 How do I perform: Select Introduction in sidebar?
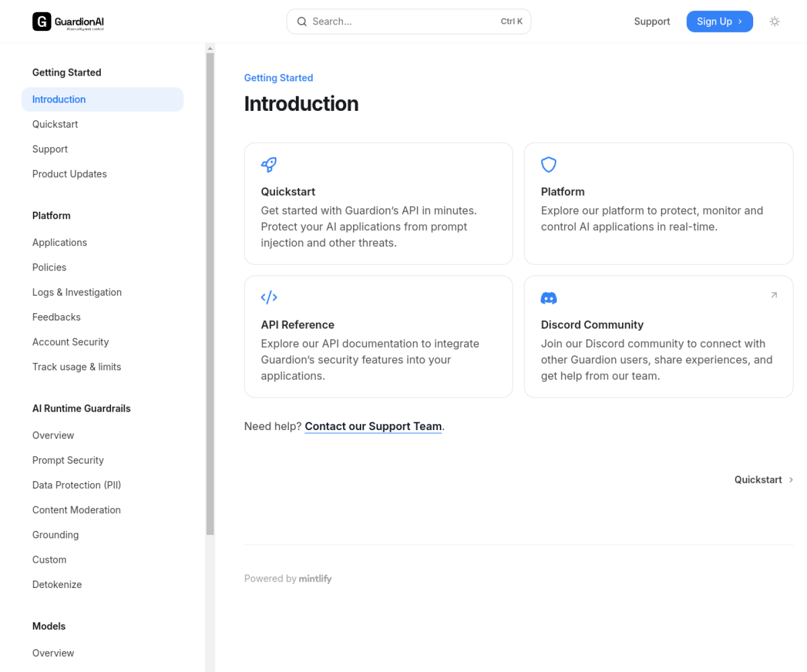(103, 99)
